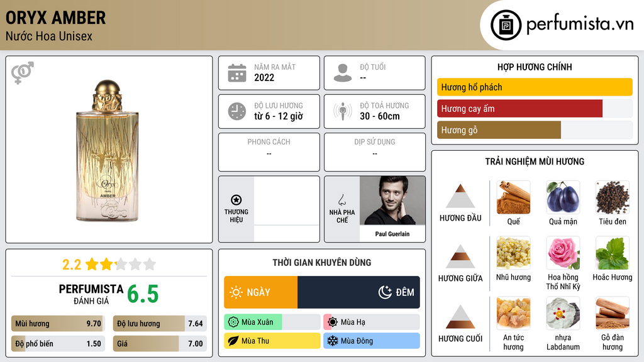Click the Thời gian khuyên dùng heading
644x362 pixels.
click(x=321, y=262)
